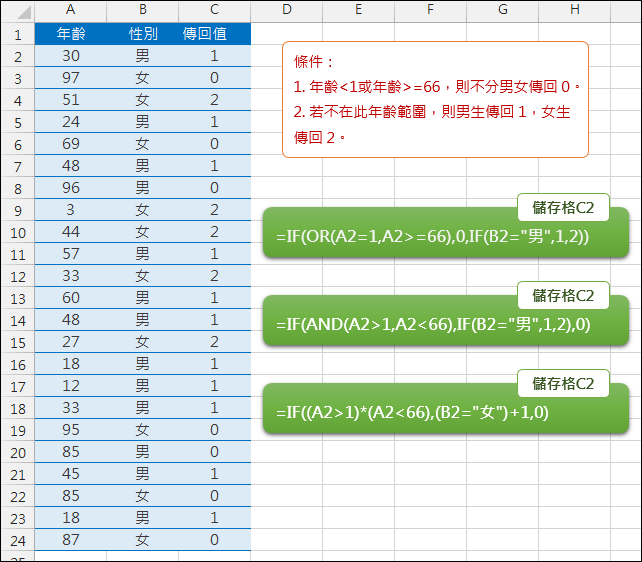Screen dimensions: 642x562
Task: Click gender cell B8 男
Action: pyautogui.click(x=142, y=188)
